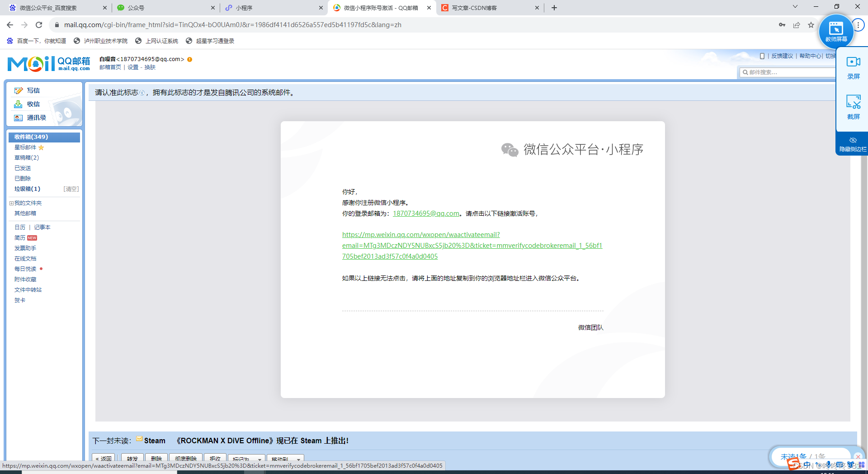The width and height of the screenshot is (868, 474).
Task: Take a screenshot with 截屏
Action: (x=853, y=108)
